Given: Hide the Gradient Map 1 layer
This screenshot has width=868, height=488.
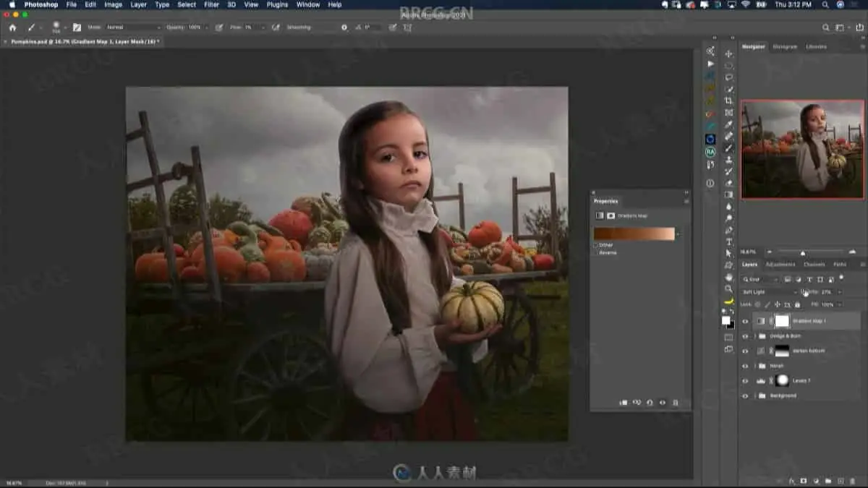Looking at the screenshot, I should click(746, 321).
